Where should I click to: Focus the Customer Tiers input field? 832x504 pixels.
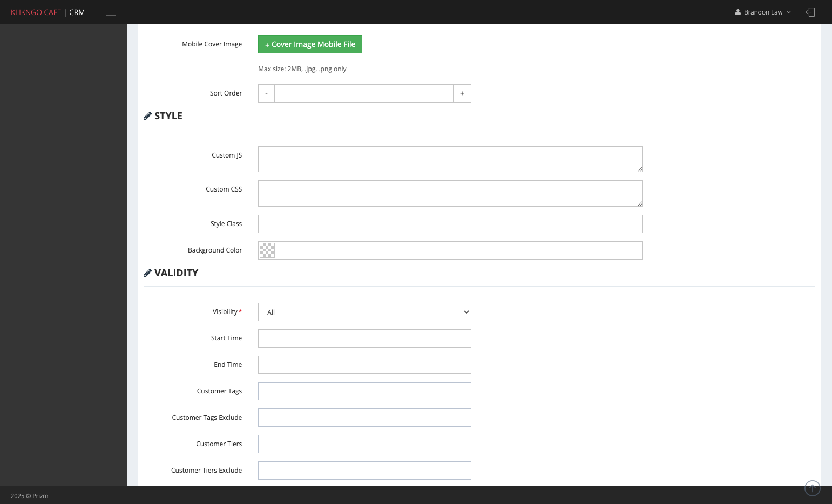click(364, 444)
